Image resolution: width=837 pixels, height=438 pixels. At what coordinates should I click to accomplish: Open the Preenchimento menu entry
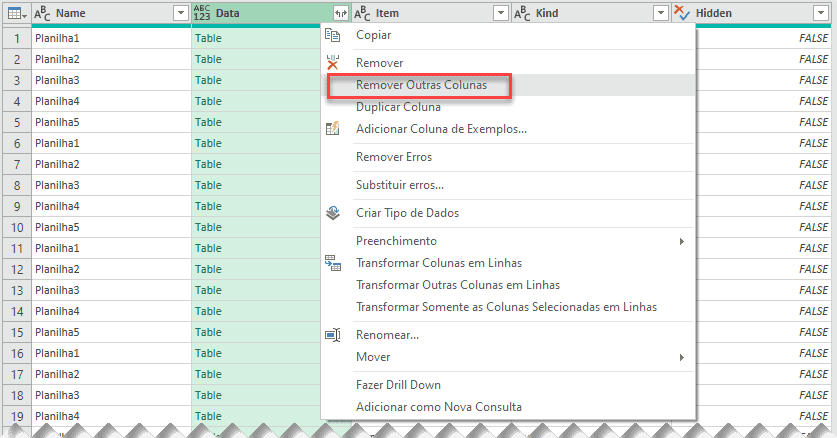click(x=508, y=241)
